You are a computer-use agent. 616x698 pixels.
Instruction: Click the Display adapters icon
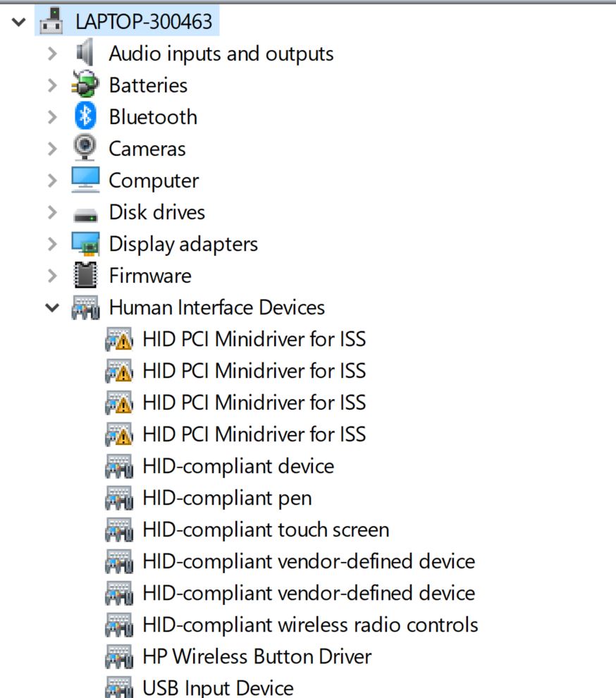tap(85, 244)
